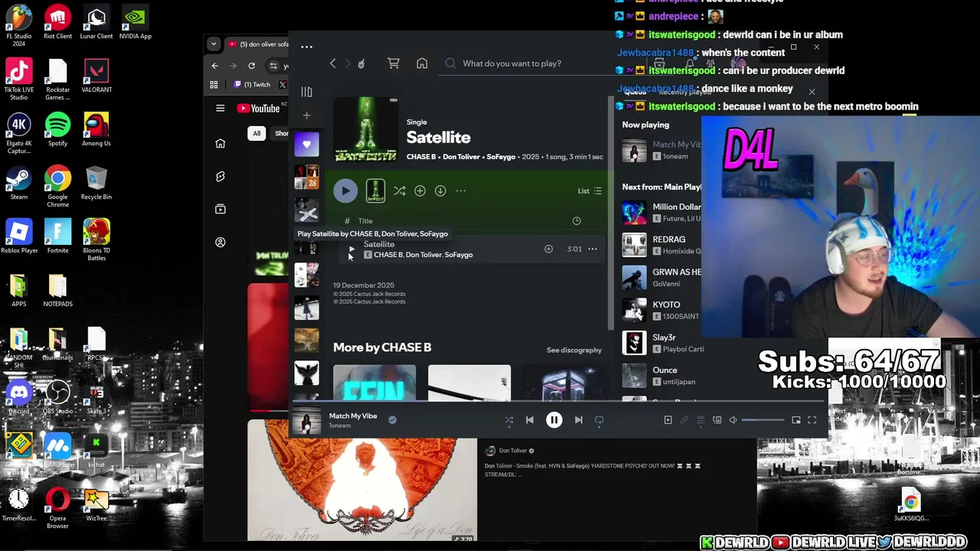
Task: Open more options for Satellite track row
Action: click(593, 249)
